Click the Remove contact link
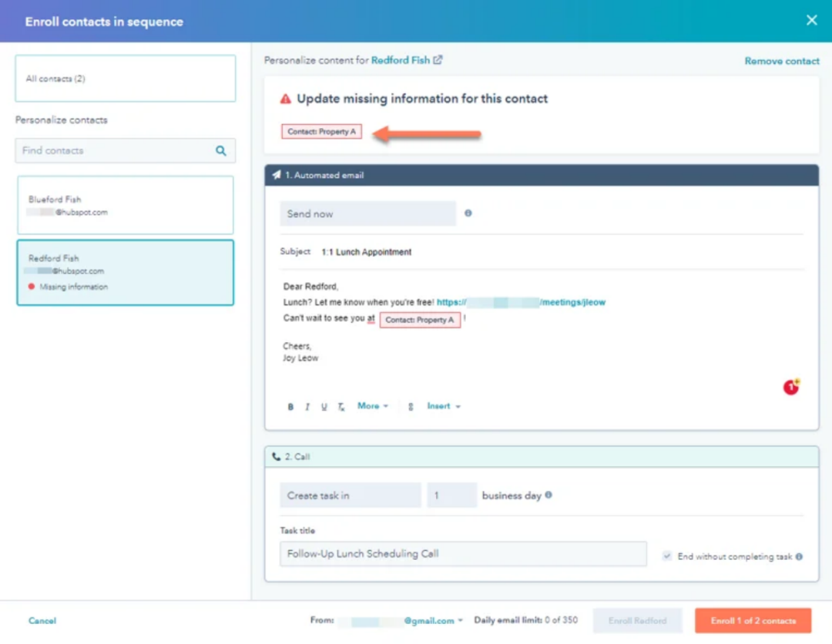 781,61
